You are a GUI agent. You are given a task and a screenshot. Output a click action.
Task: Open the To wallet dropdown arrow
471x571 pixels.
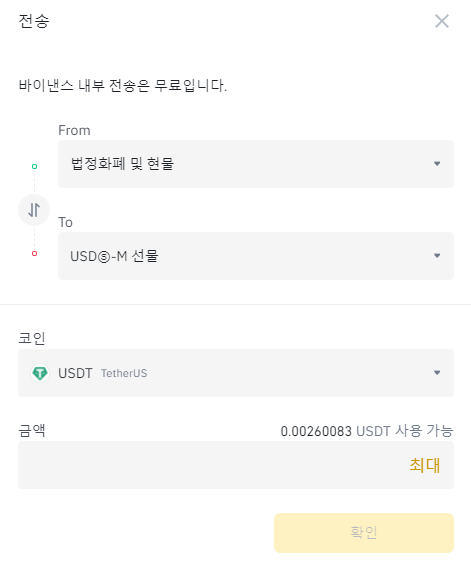tap(437, 256)
